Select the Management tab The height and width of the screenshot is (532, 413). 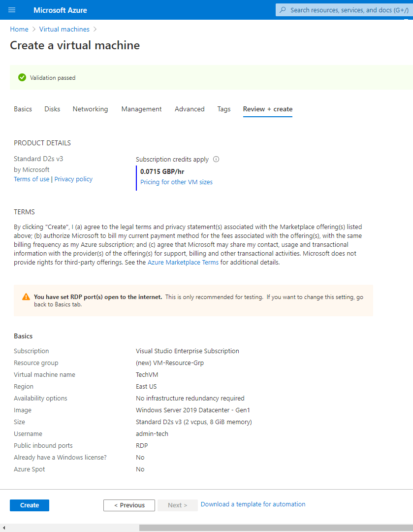pyautogui.click(x=141, y=109)
